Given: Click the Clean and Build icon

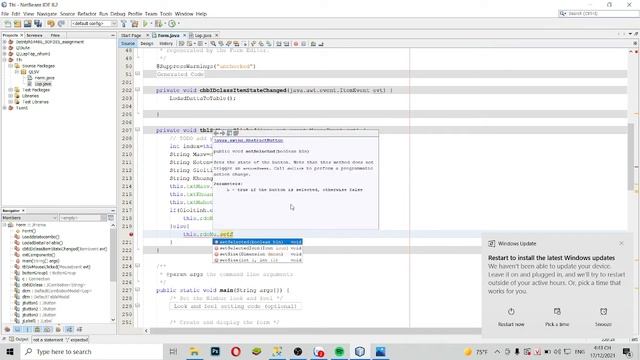Looking at the screenshot, I should click(134, 24).
